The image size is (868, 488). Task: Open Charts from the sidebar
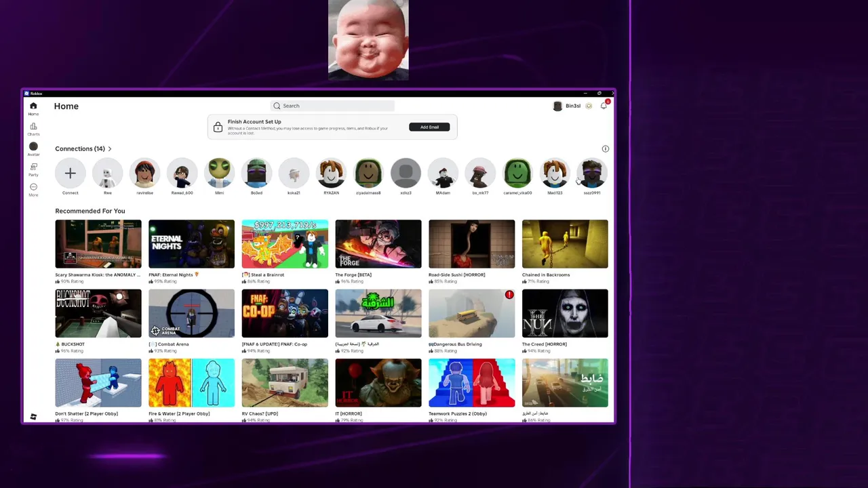(x=33, y=127)
